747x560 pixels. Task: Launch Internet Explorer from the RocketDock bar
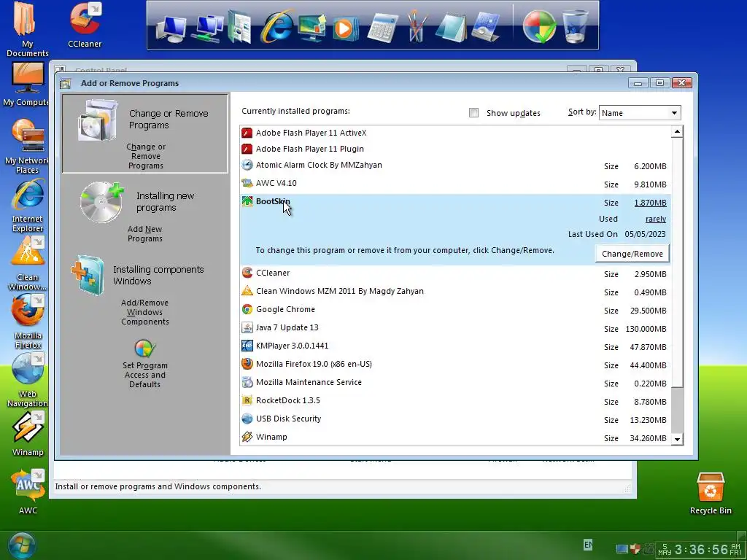[x=276, y=27]
